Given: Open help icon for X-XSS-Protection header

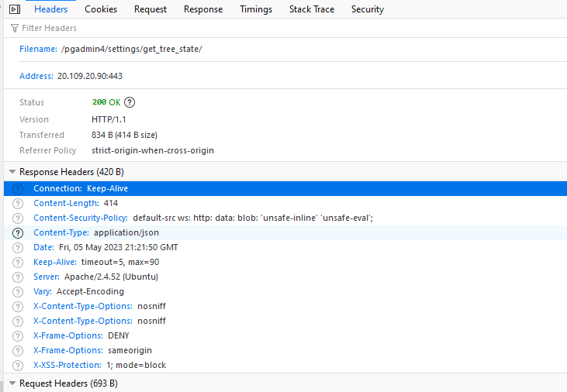Looking at the screenshot, I should 18,366.
